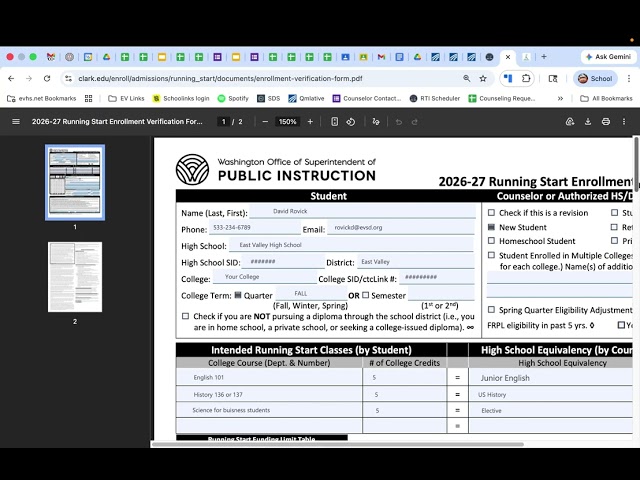
Task: Open the draw annotation tool
Action: pyautogui.click(x=376, y=122)
